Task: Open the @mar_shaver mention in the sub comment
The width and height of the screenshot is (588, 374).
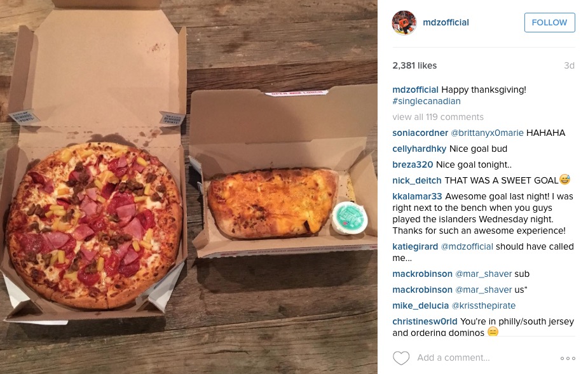Action: point(483,274)
